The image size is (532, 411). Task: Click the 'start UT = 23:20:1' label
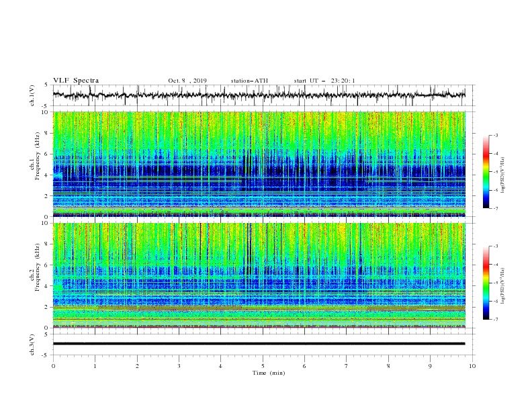tap(324, 81)
